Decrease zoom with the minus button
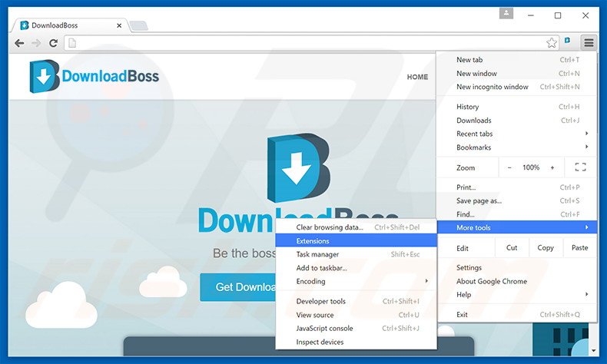607x364 pixels. point(509,167)
